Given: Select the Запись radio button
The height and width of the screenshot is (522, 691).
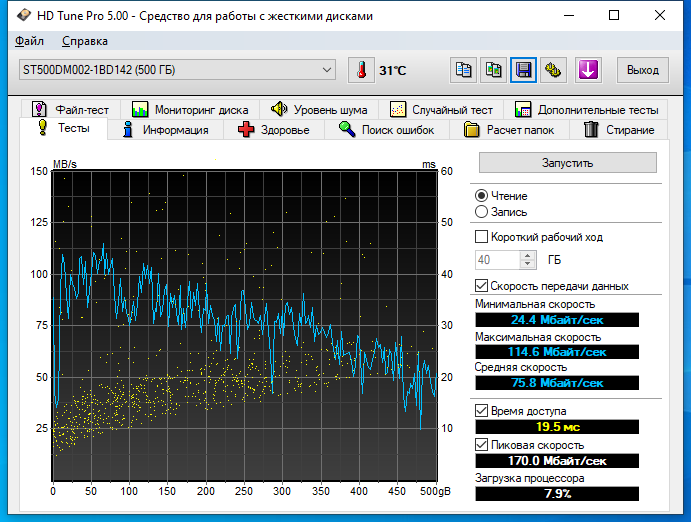Looking at the screenshot, I should coord(482,212).
